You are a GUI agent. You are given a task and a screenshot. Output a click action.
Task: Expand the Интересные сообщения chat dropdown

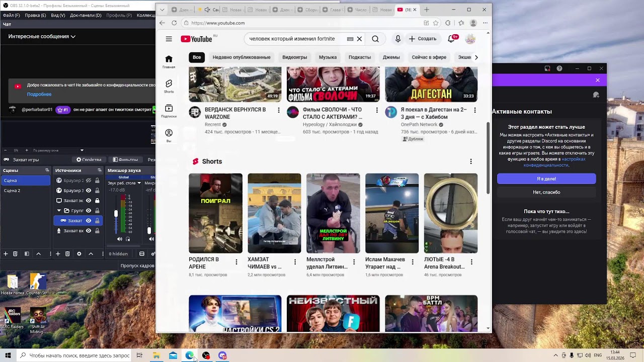(42, 36)
